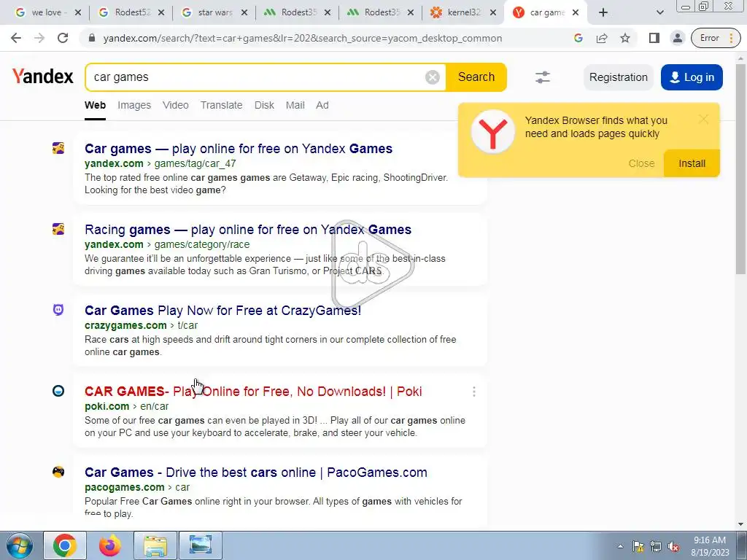
Task: Dismiss Yandex Browser promo with X
Action: (703, 120)
